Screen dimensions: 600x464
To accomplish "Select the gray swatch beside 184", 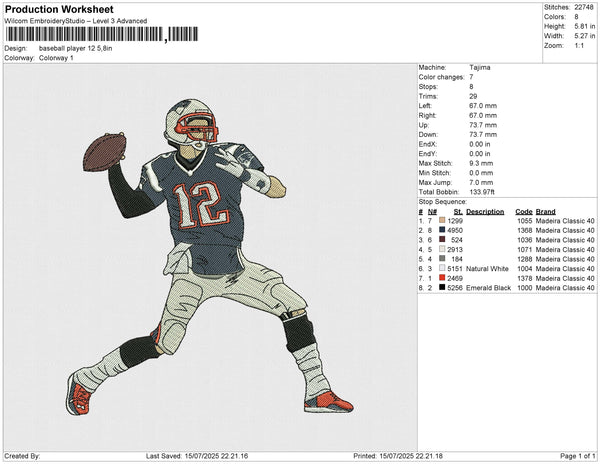I will [x=442, y=259].
